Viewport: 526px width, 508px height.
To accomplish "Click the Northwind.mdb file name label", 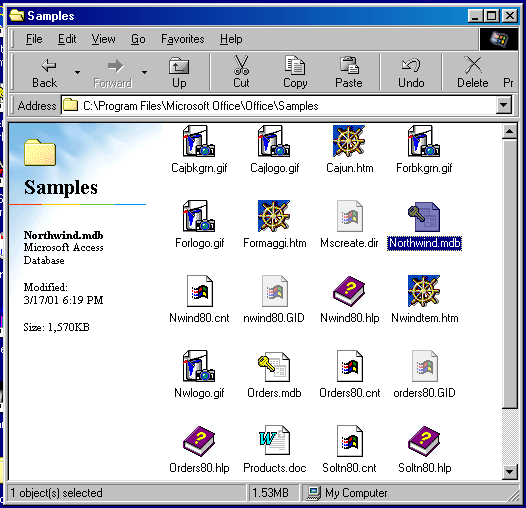I will 424,243.
